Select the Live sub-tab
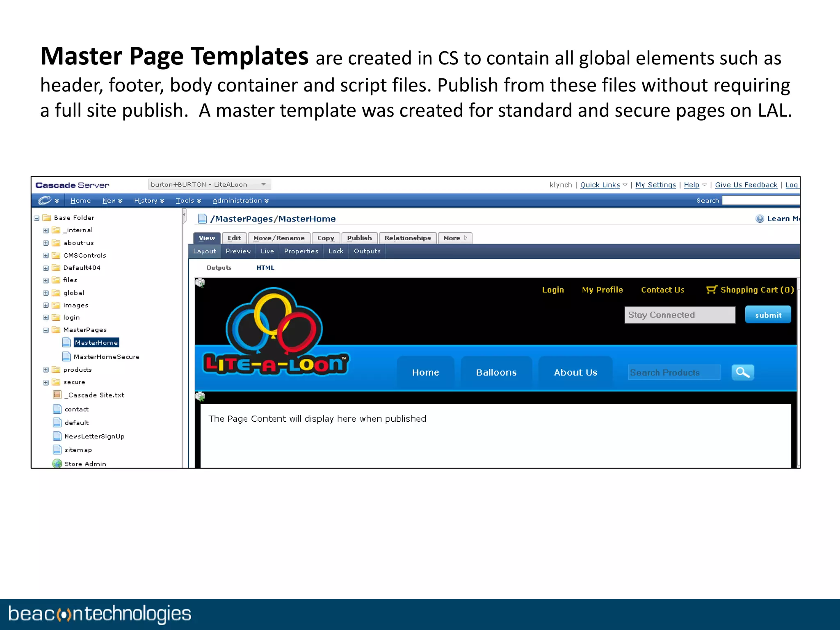 coord(267,251)
